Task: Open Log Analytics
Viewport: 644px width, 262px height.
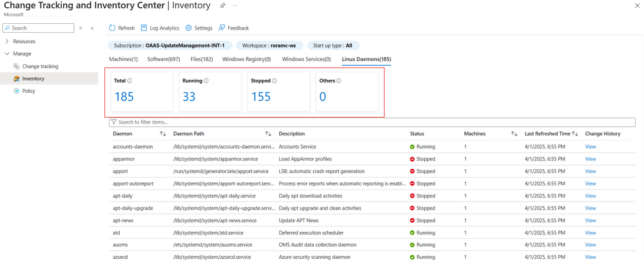Action: pyautogui.click(x=160, y=28)
